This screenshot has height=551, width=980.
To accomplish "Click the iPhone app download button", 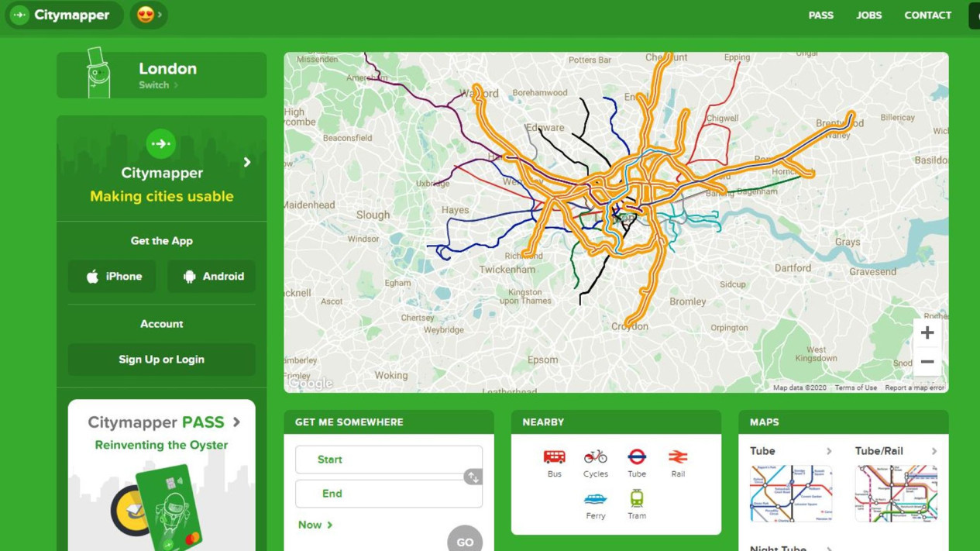I will (112, 276).
